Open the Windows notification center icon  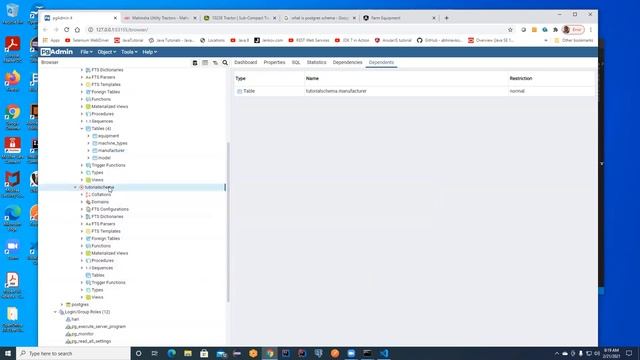(x=629, y=353)
